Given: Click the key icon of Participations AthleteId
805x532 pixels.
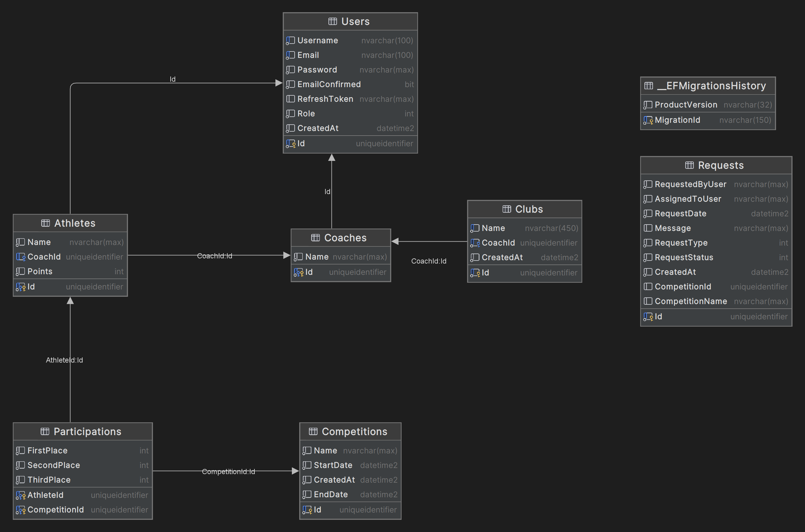Looking at the screenshot, I should click(x=21, y=495).
